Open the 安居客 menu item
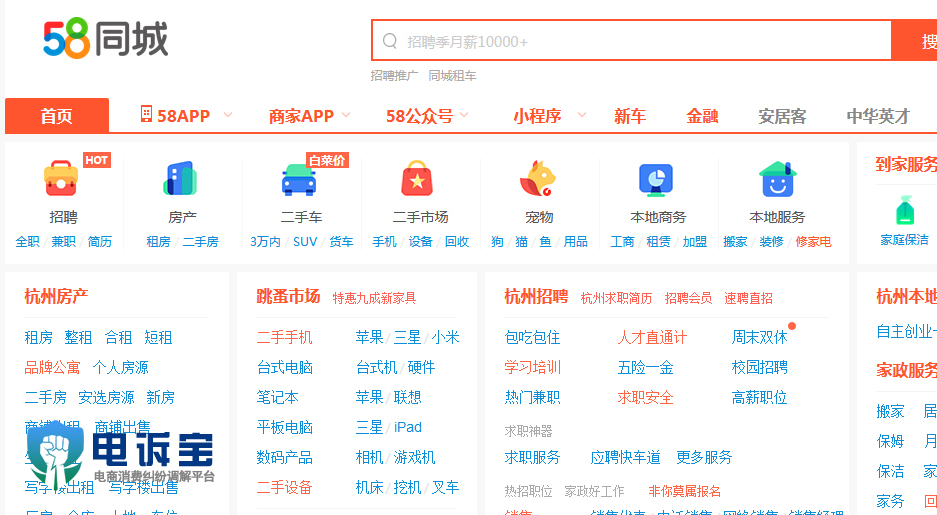Viewport: 937px width, 515px height. click(782, 116)
